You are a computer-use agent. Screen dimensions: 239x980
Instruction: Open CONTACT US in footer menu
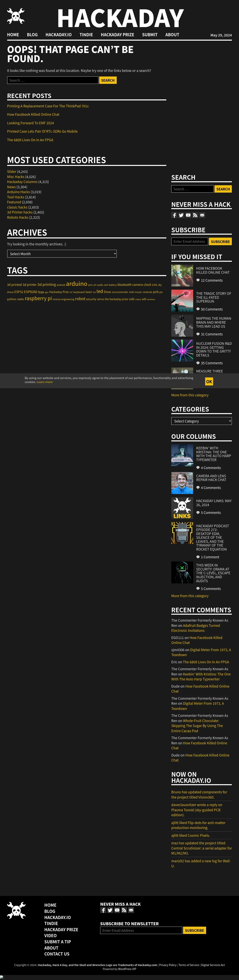click(x=57, y=954)
